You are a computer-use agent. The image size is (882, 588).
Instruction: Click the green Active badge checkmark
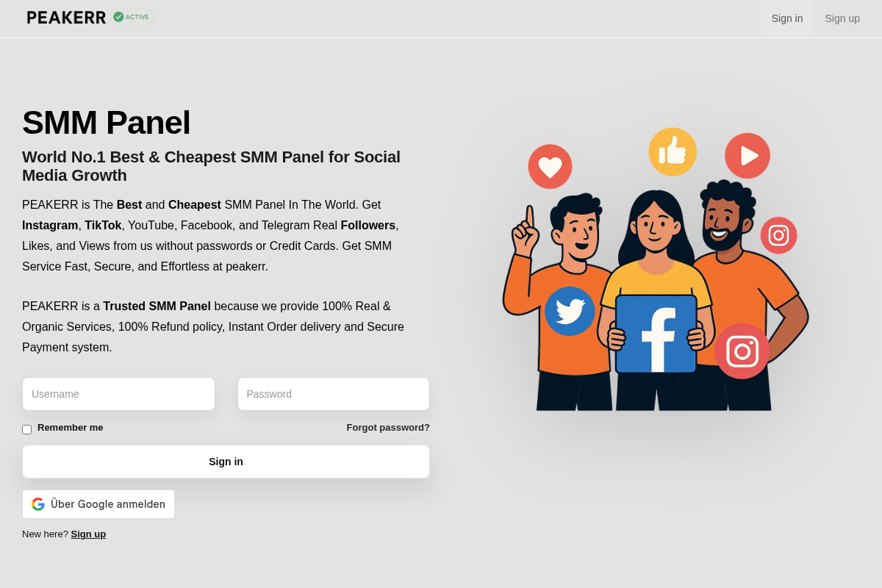[x=118, y=17]
